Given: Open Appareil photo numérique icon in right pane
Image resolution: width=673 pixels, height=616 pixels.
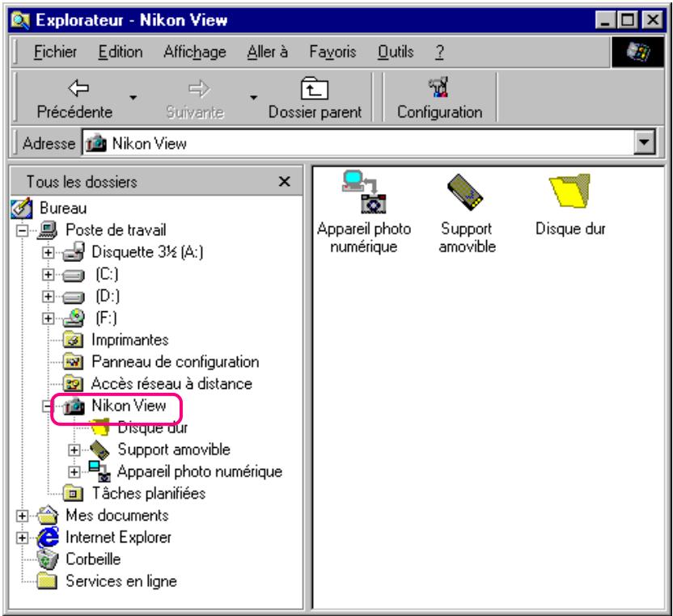Looking at the screenshot, I should (364, 192).
